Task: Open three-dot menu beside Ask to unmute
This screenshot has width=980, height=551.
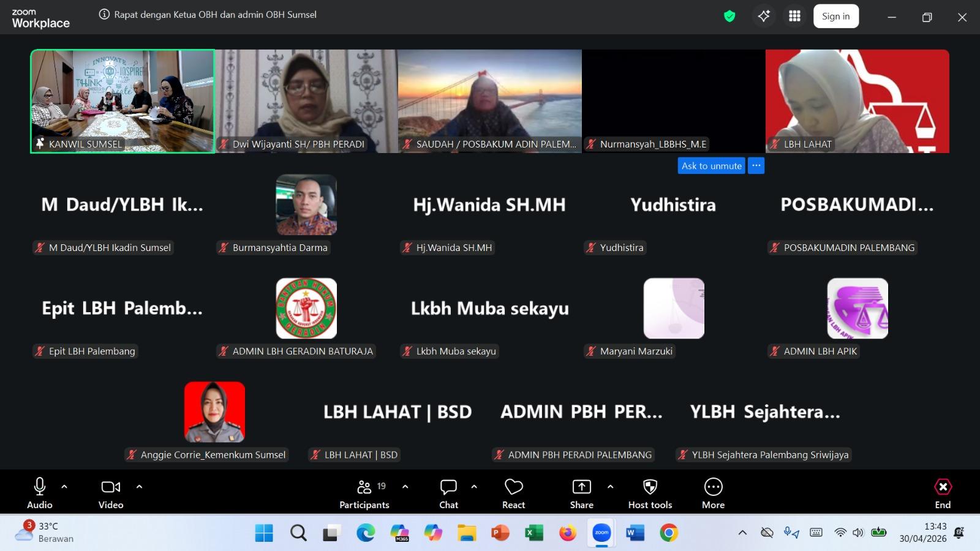Action: click(756, 166)
